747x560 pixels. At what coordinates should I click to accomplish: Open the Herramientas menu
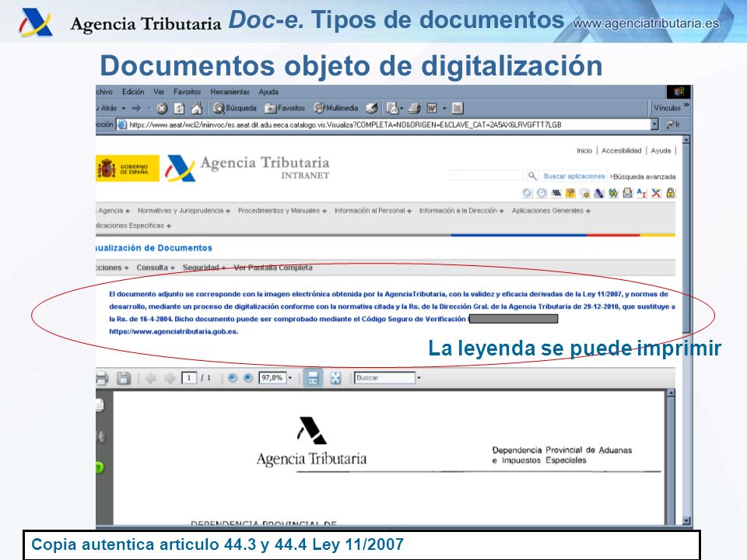coord(230,92)
